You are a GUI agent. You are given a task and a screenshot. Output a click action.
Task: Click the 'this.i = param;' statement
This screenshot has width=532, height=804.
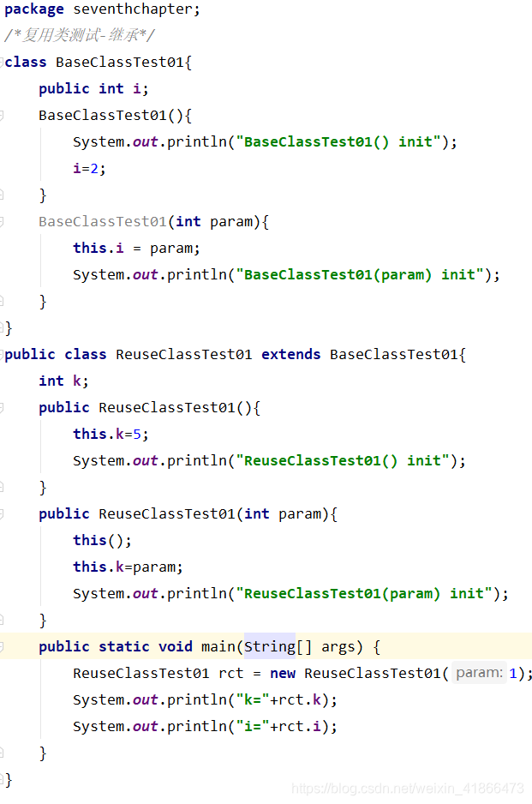tap(136, 249)
